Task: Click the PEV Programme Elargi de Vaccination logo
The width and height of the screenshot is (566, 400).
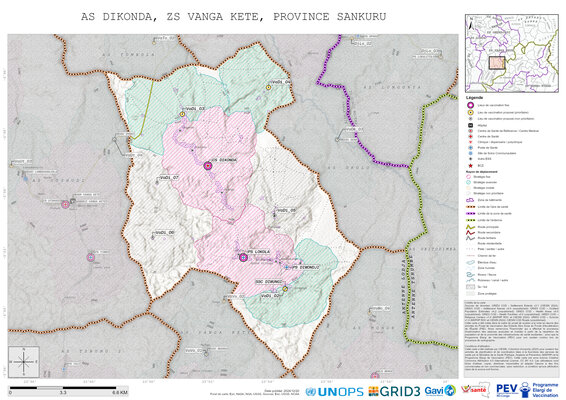Action: (528, 390)
